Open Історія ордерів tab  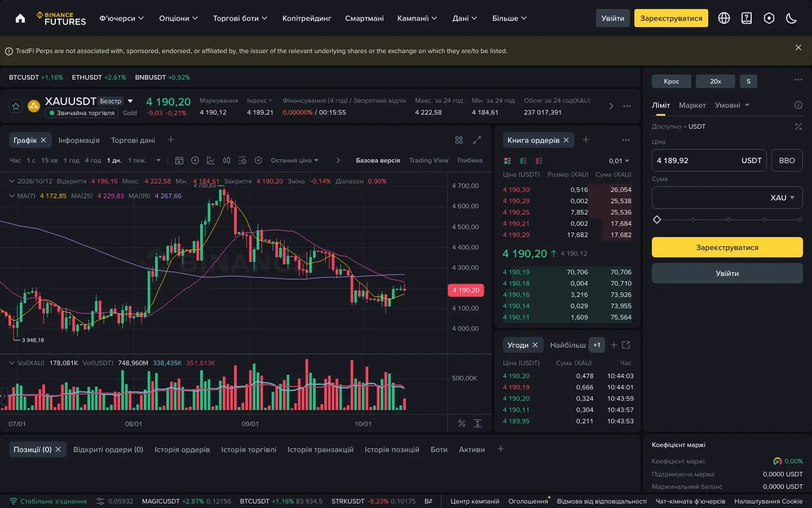182,449
